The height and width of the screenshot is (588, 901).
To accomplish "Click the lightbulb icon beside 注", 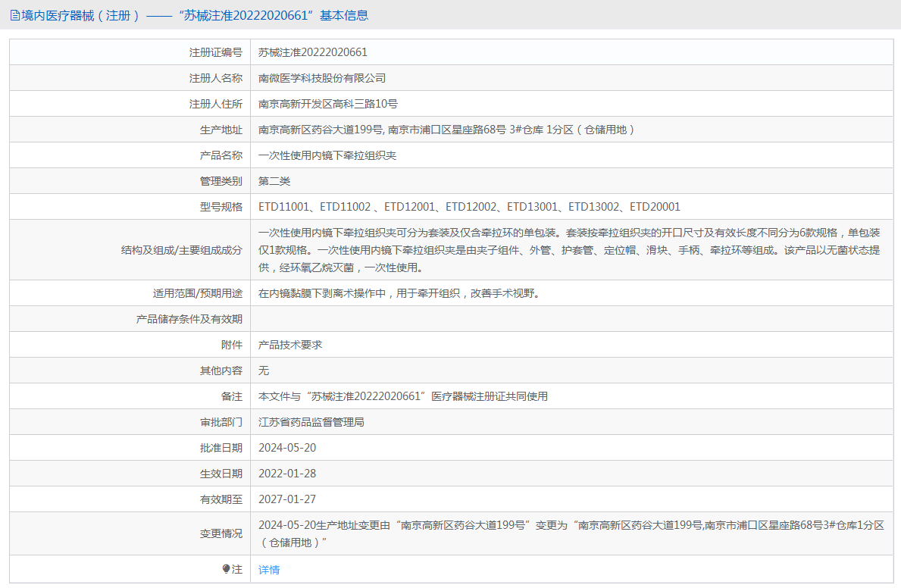I will pyautogui.click(x=226, y=569).
